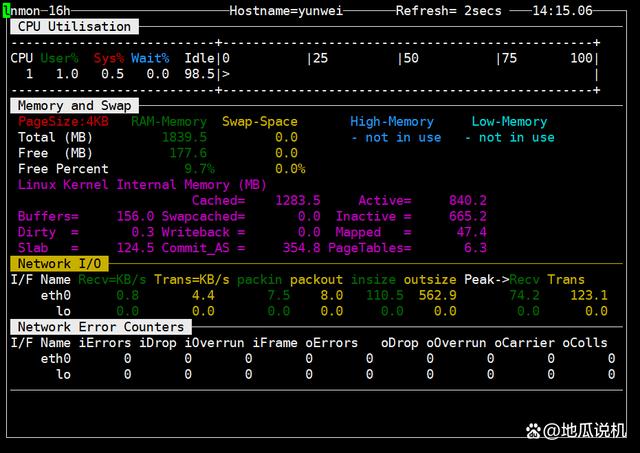
Task: Click the oDrop column header
Action: tap(400, 343)
